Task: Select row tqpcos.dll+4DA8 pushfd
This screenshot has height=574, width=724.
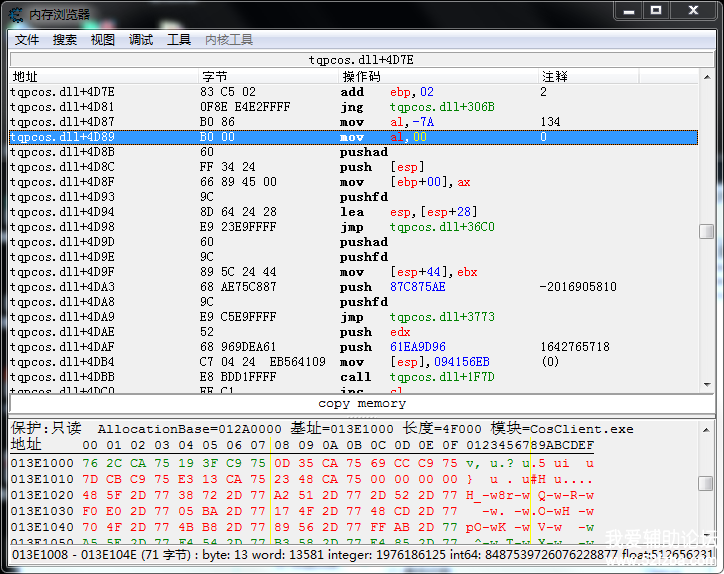Action: 353,302
